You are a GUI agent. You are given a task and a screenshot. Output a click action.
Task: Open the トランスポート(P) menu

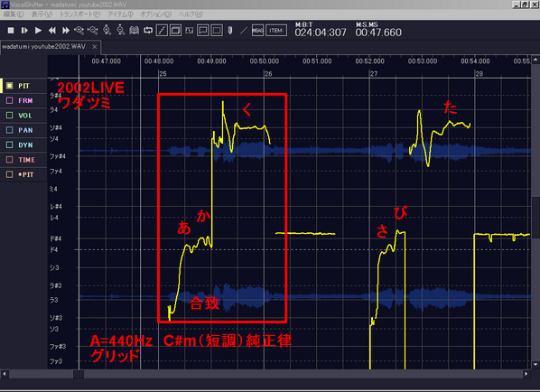tap(79, 14)
